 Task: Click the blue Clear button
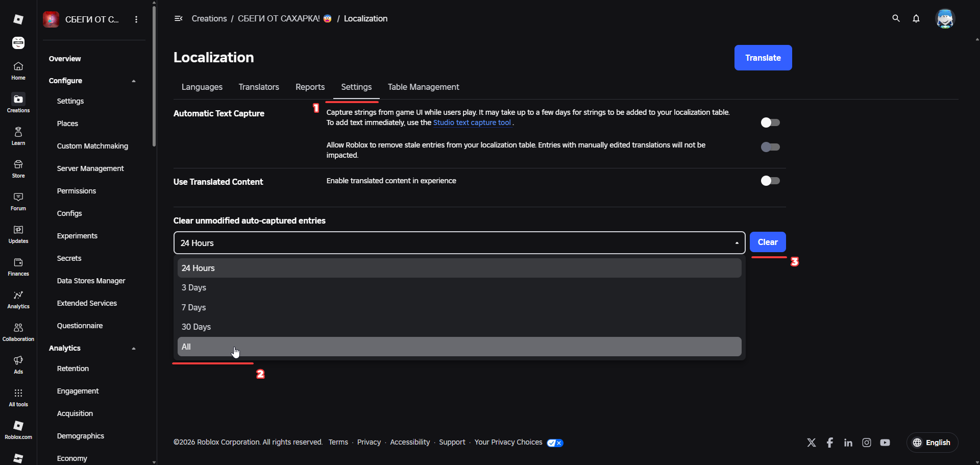coord(768,242)
